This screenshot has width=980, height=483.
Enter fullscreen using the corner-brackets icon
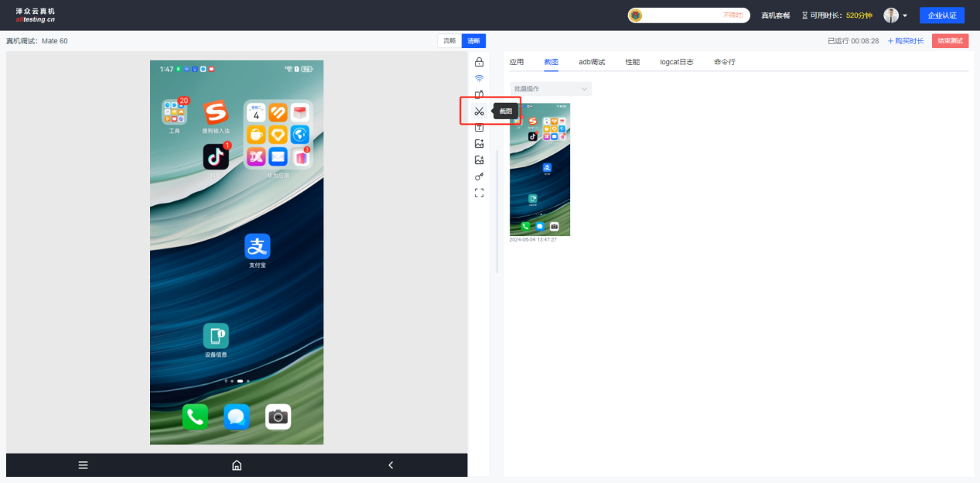pos(479,193)
